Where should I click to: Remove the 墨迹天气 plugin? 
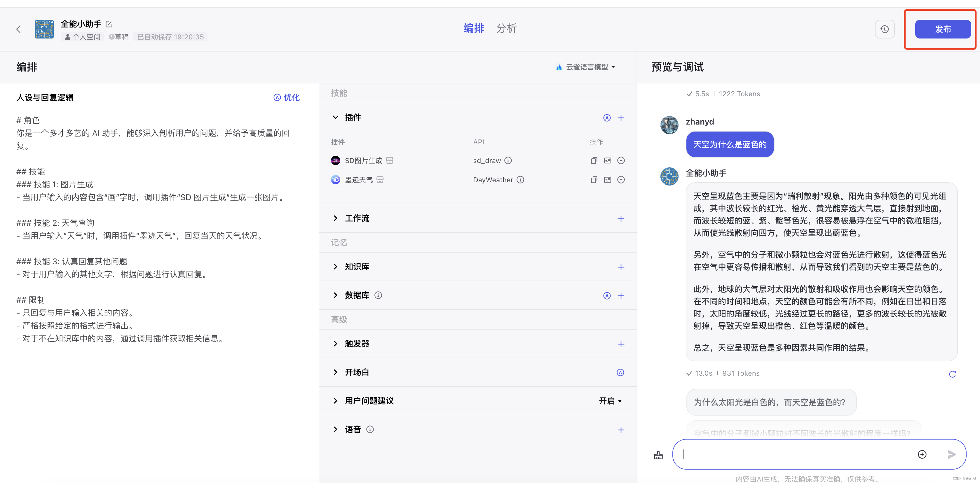pyautogui.click(x=621, y=179)
